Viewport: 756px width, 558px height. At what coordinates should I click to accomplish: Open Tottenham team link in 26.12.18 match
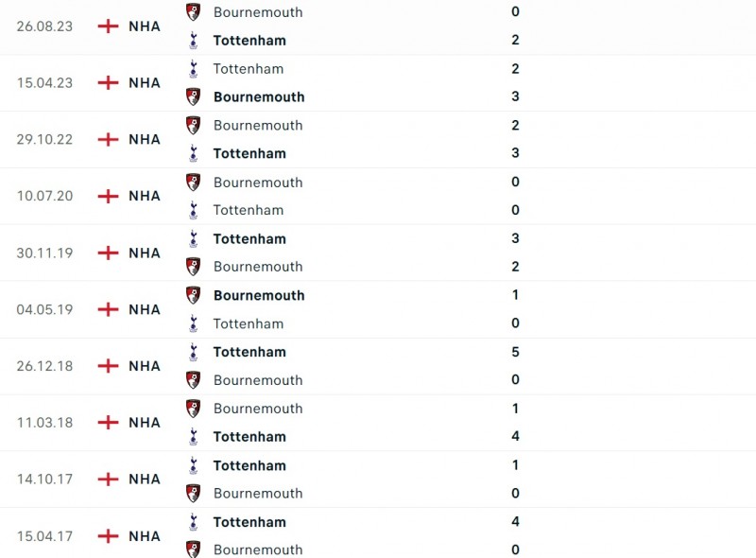click(x=249, y=352)
